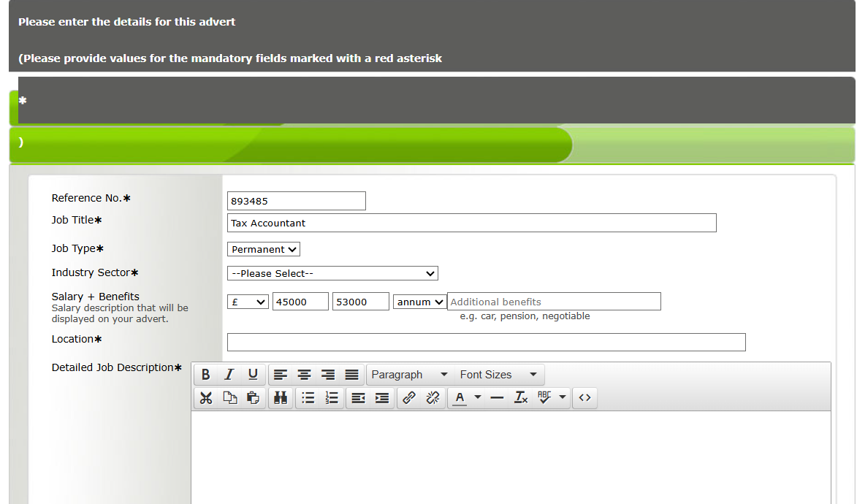Open text color picker arrow
Image resolution: width=857 pixels, height=504 pixels.
[x=478, y=397]
